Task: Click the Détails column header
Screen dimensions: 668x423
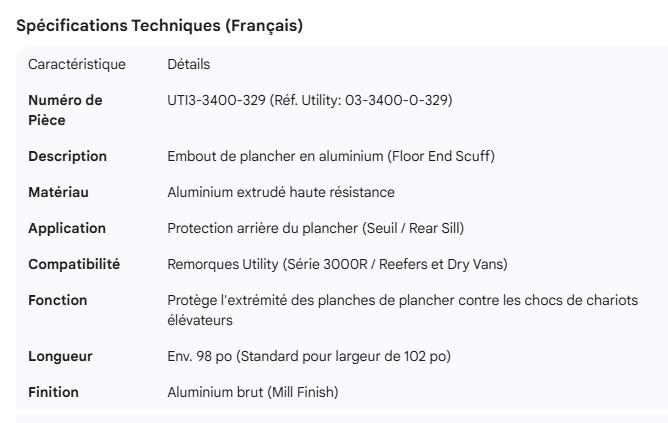Action: click(188, 65)
